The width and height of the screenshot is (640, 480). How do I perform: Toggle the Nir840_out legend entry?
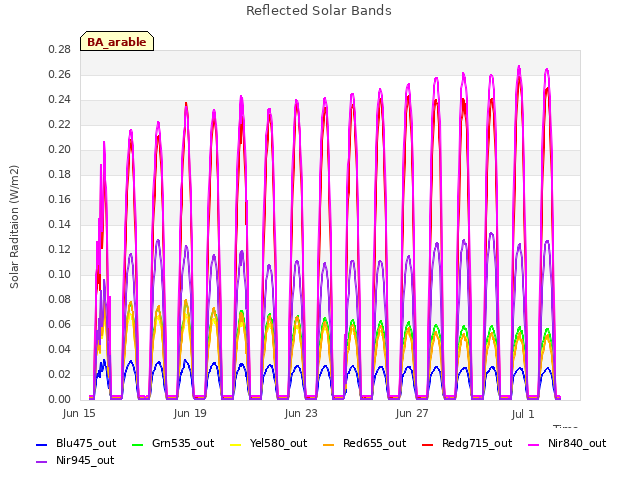tap(567, 443)
